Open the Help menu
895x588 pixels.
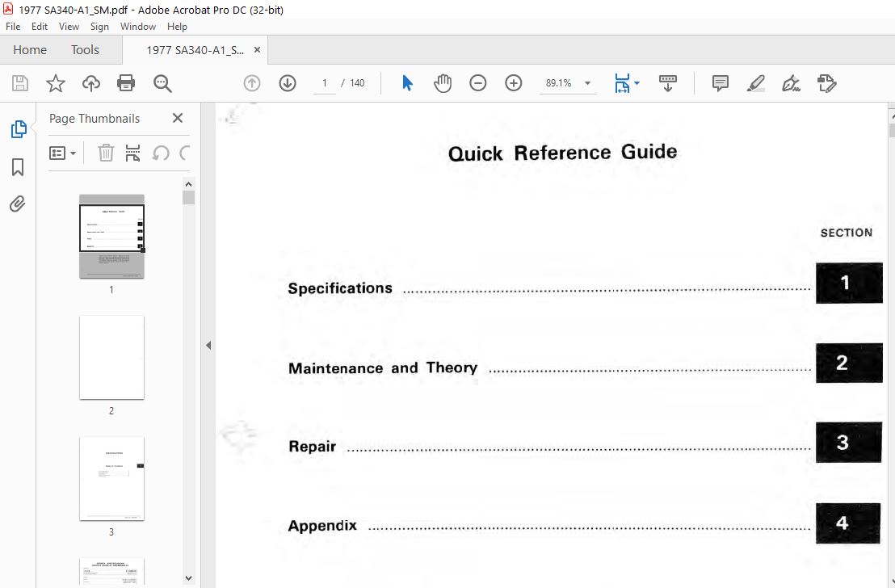177,27
